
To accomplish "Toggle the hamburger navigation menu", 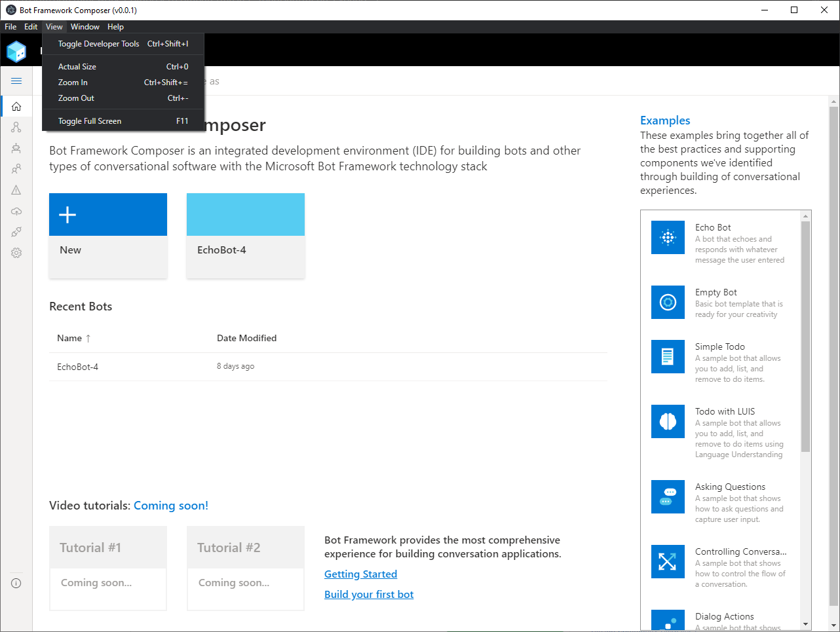I will (16, 81).
